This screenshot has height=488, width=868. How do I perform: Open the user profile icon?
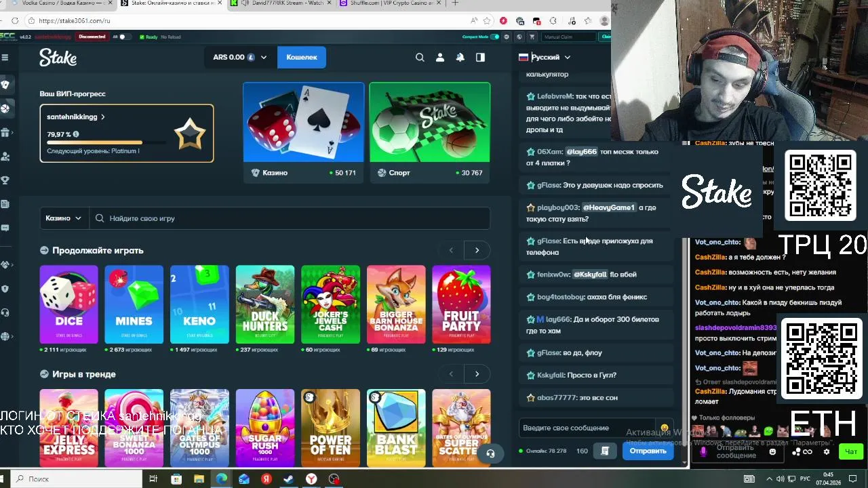coord(440,58)
